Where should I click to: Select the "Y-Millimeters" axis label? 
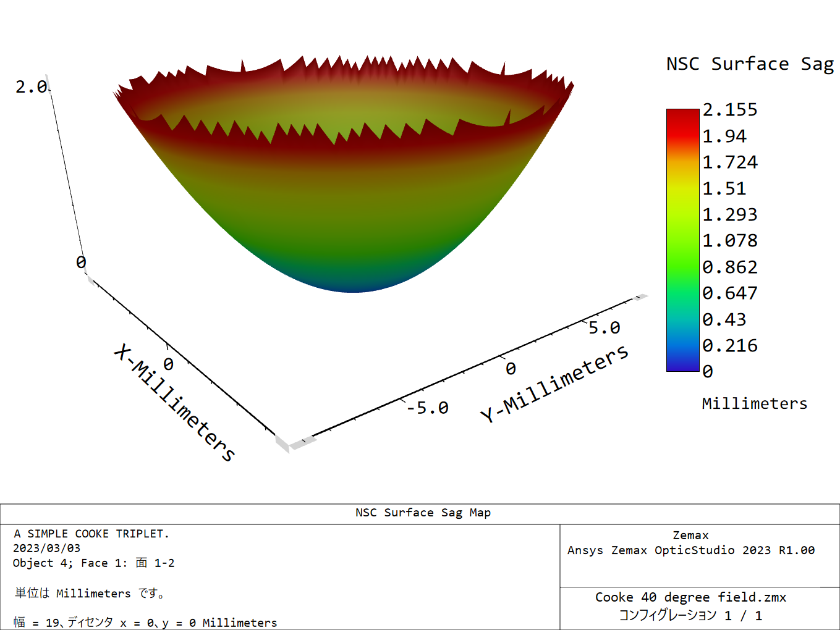pos(554,384)
